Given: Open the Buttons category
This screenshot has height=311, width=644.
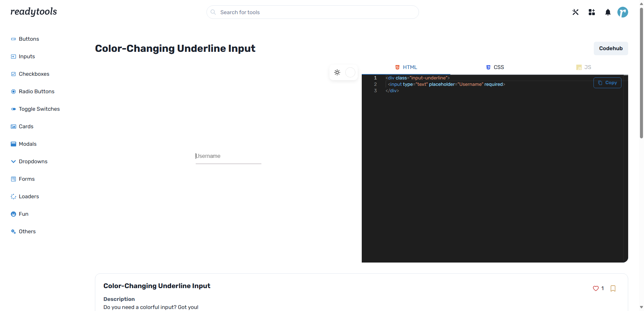Looking at the screenshot, I should 29,39.
